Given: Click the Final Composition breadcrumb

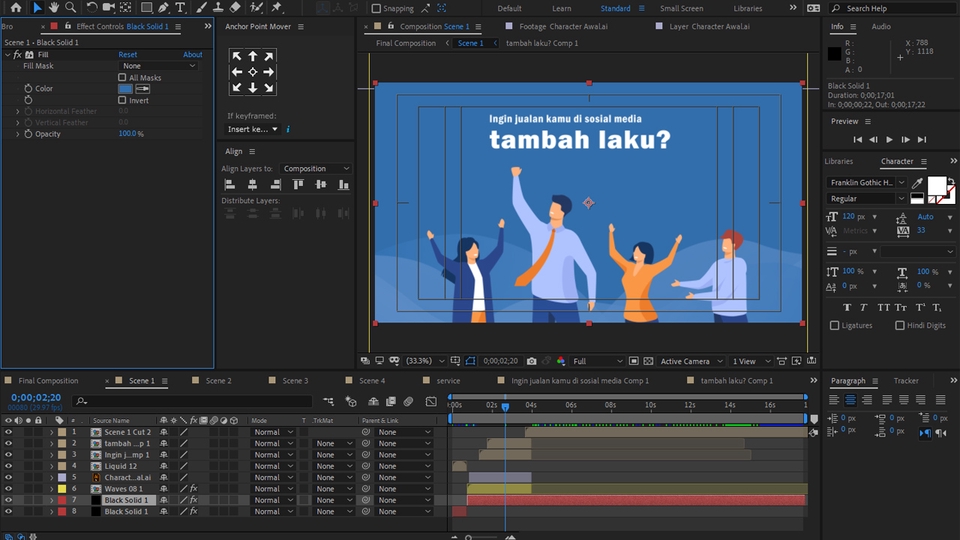Looking at the screenshot, I should (406, 43).
